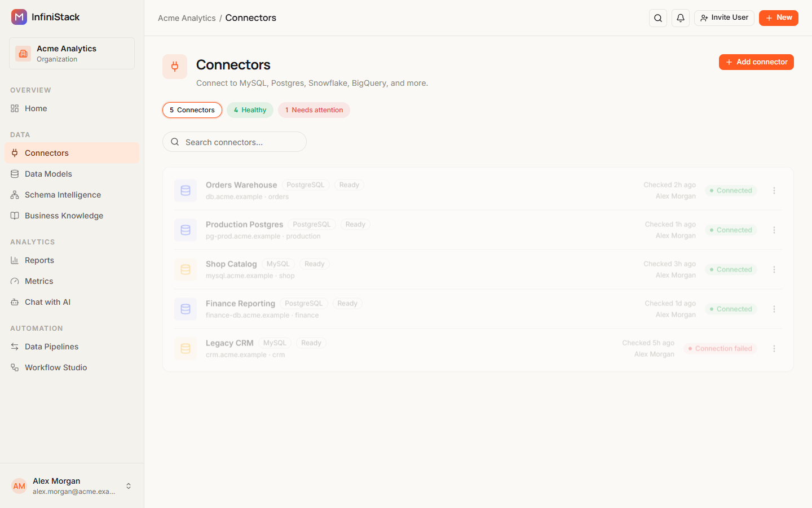Viewport: 812px width, 508px height.
Task: Open Metrics page
Action: click(72, 281)
